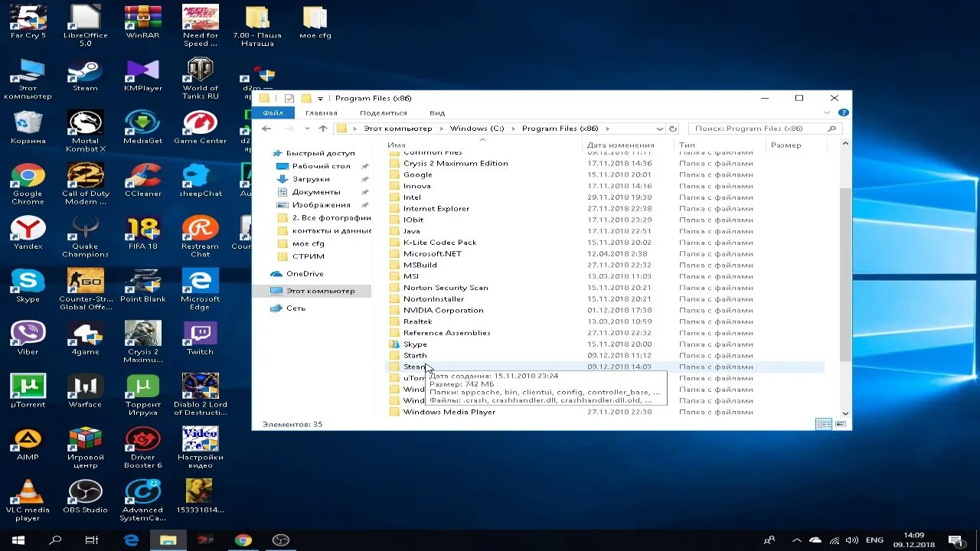The image size is (980, 551).
Task: Select the Windows Media Player folder
Action: pos(449,412)
